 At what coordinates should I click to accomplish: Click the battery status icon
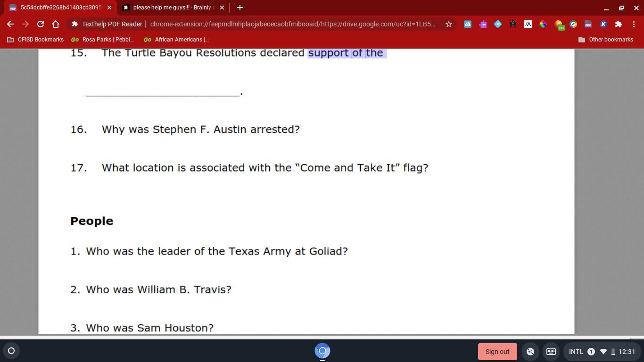[x=613, y=352]
